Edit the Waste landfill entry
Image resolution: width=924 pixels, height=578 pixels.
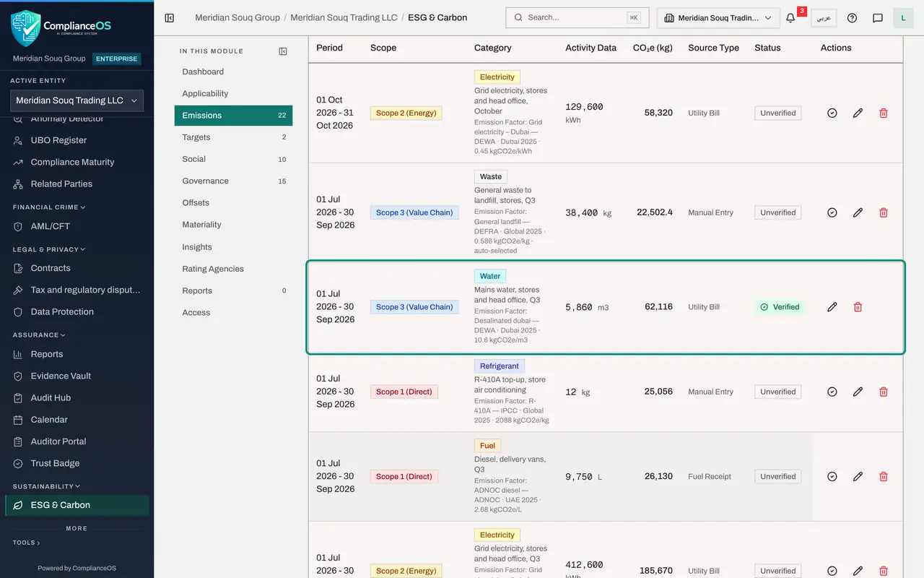(x=858, y=212)
